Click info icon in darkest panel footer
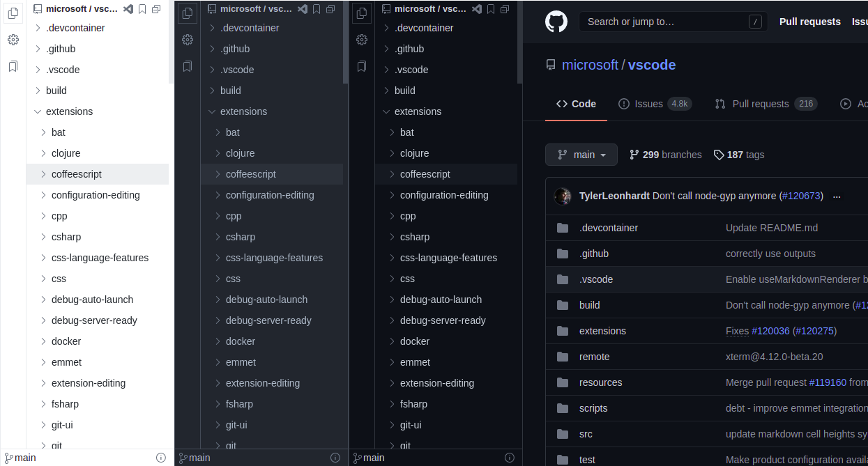This screenshot has height=466, width=868. (x=510, y=458)
